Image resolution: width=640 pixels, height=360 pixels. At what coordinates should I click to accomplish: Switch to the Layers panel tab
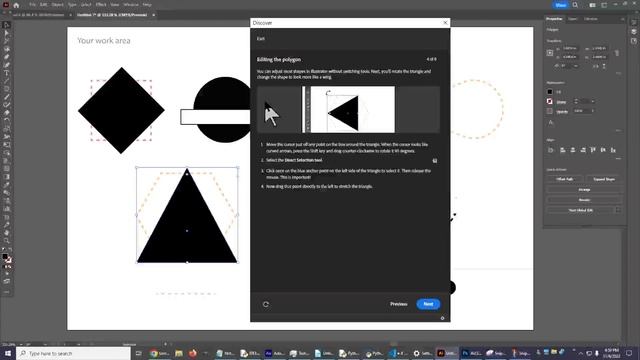573,19
